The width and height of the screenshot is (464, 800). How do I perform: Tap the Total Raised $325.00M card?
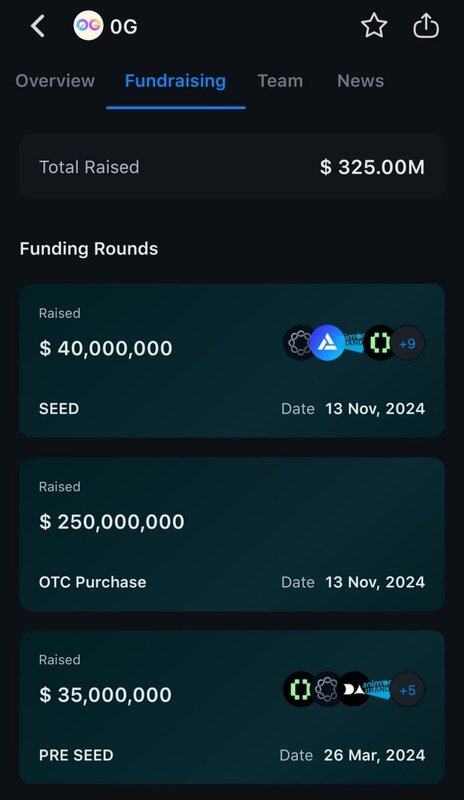(x=232, y=167)
